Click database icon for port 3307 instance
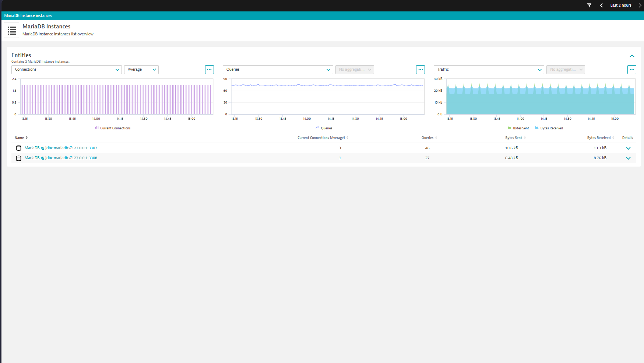The height and width of the screenshot is (363, 644). [19, 148]
